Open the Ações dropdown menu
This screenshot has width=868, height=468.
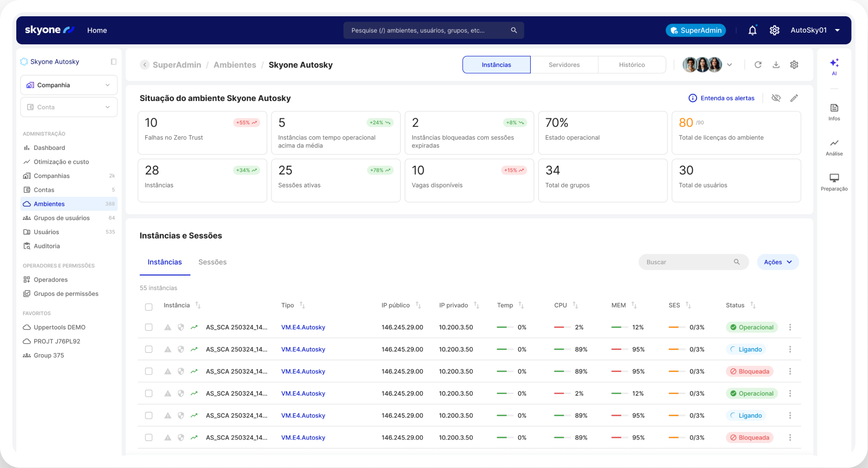pyautogui.click(x=778, y=262)
